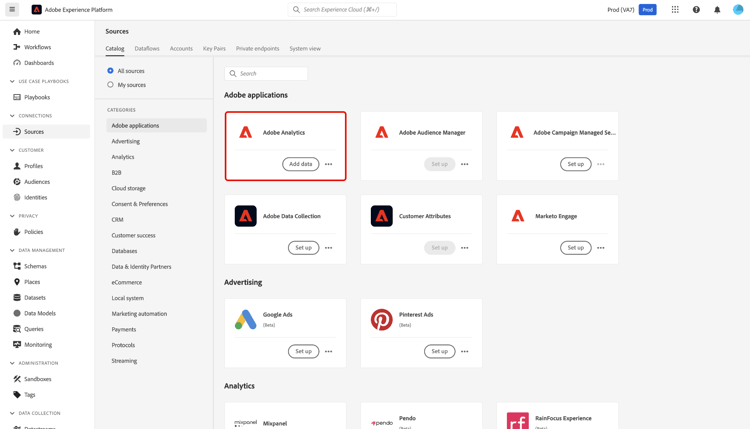Open the notifications bell
Viewport: 750px width, 429px height.
click(x=717, y=10)
